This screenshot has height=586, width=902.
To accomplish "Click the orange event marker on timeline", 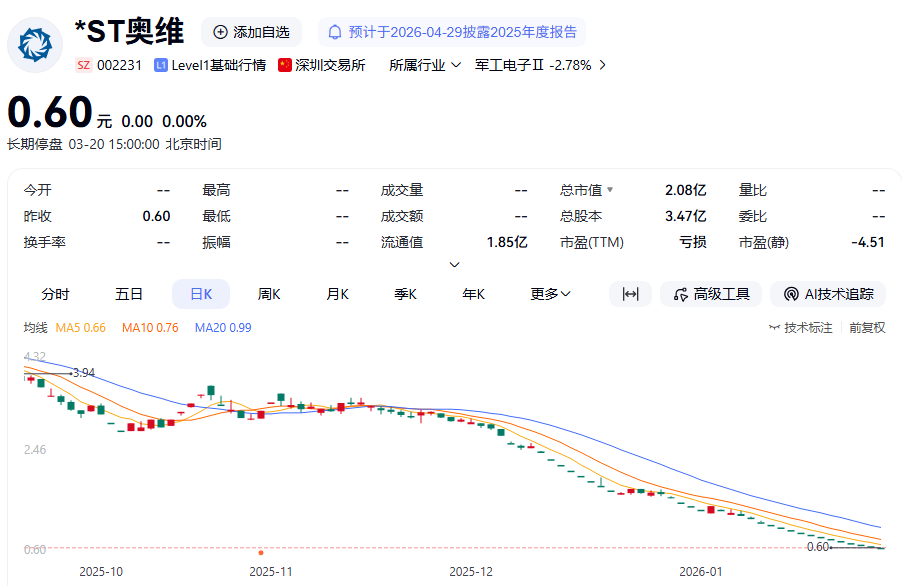I will click(x=261, y=552).
